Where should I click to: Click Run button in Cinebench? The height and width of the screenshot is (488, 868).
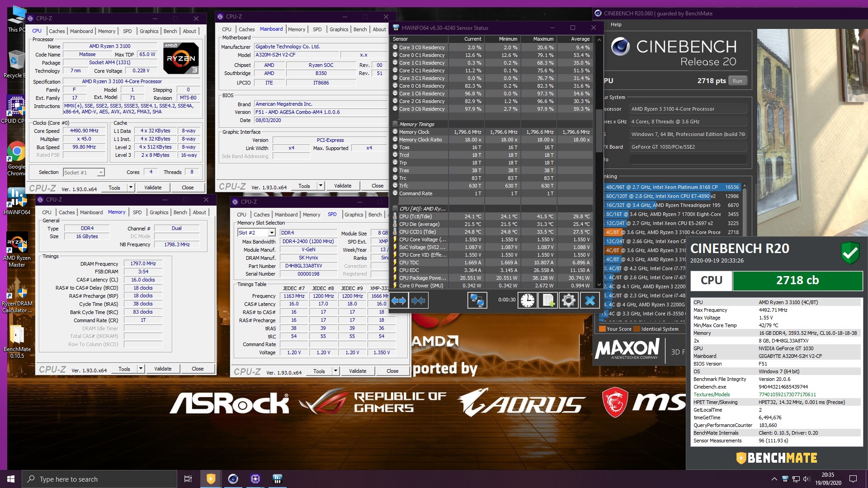coord(737,81)
